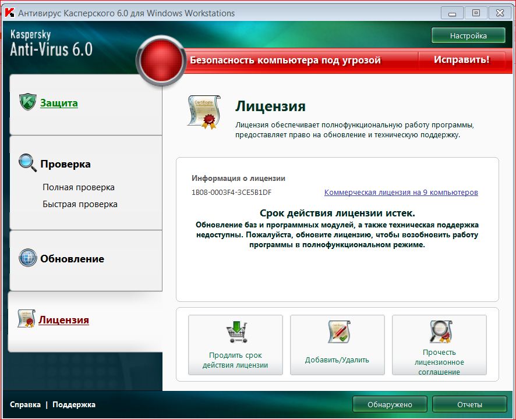516x420 pixels.
Task: Click the green shield Защита icon
Action: coord(27,102)
